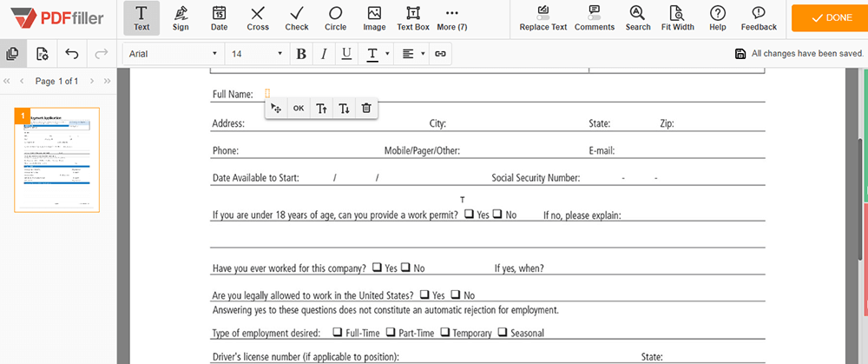Insert a hyperlink using link icon
The height and width of the screenshot is (364, 868).
[440, 54]
